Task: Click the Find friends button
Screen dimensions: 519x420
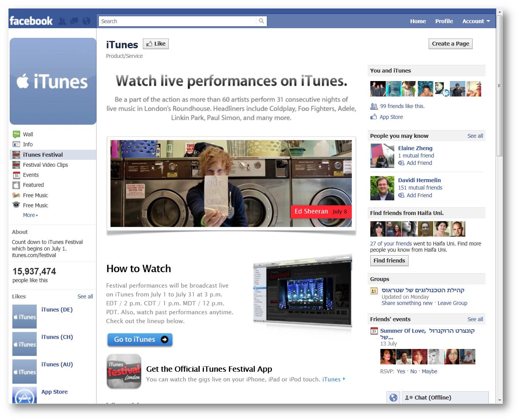Action: pyautogui.click(x=389, y=261)
